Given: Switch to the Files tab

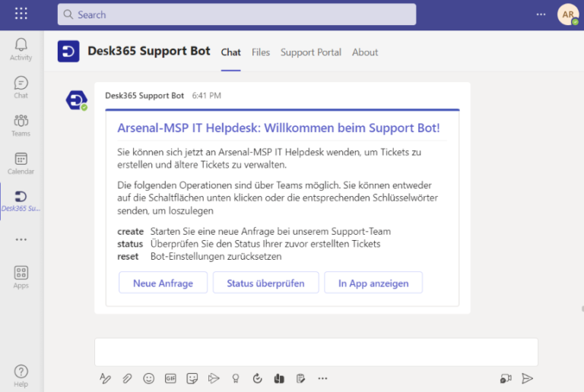Looking at the screenshot, I should 261,52.
